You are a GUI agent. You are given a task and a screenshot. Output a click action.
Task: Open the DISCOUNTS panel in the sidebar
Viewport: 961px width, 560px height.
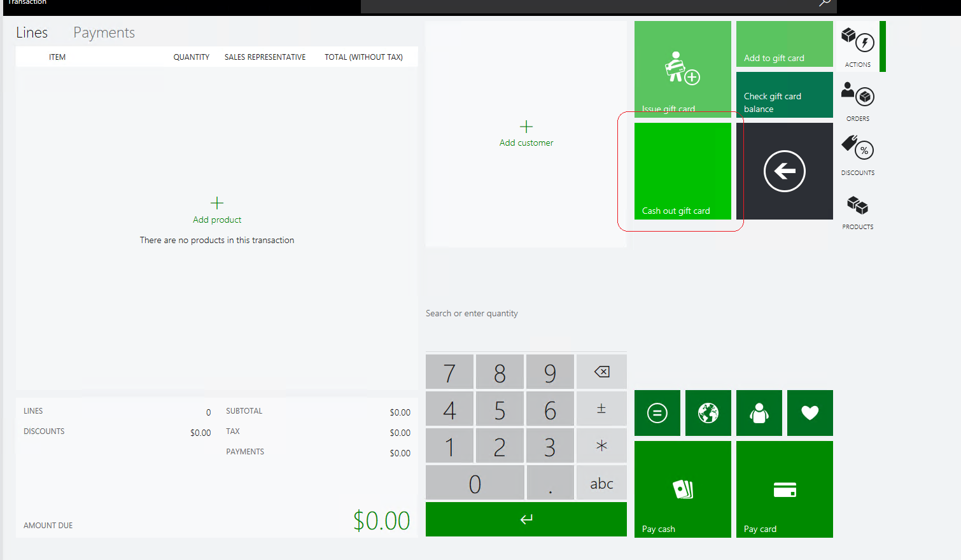(x=858, y=155)
